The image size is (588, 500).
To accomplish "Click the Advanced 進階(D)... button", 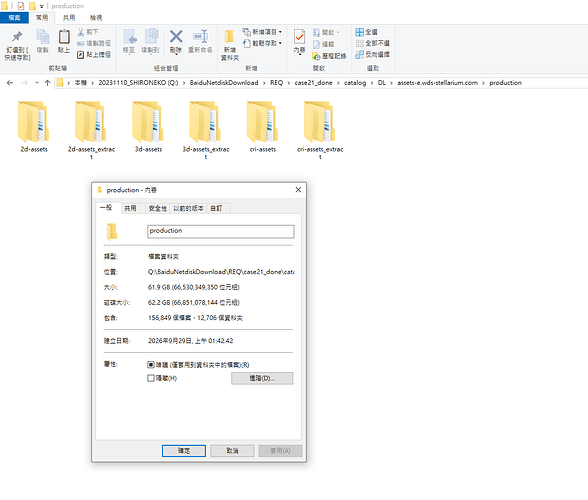I will click(x=262, y=378).
